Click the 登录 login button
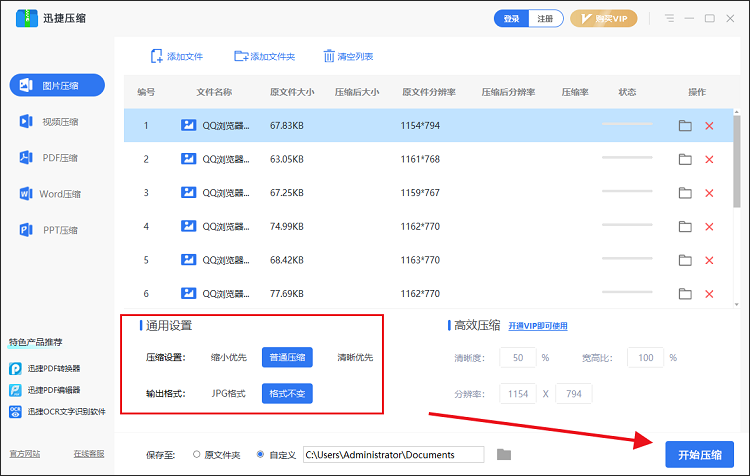 [511, 19]
